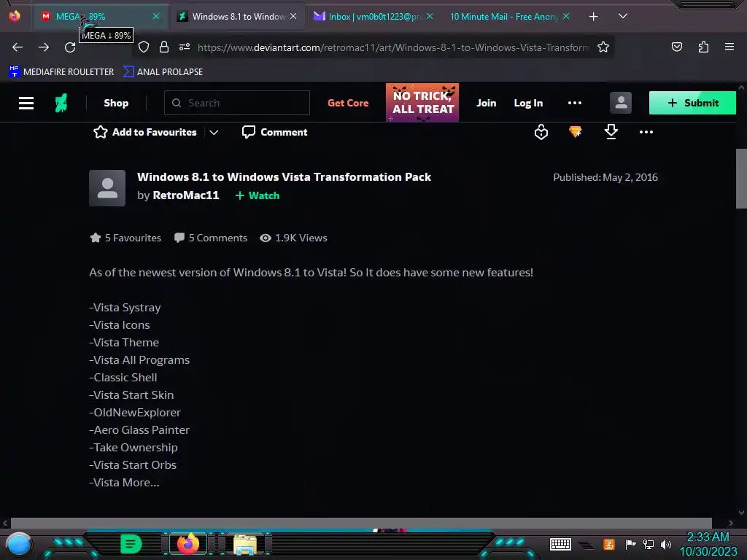Image resolution: width=747 pixels, height=560 pixels.
Task: Open the list all tabs chevron
Action: click(623, 16)
